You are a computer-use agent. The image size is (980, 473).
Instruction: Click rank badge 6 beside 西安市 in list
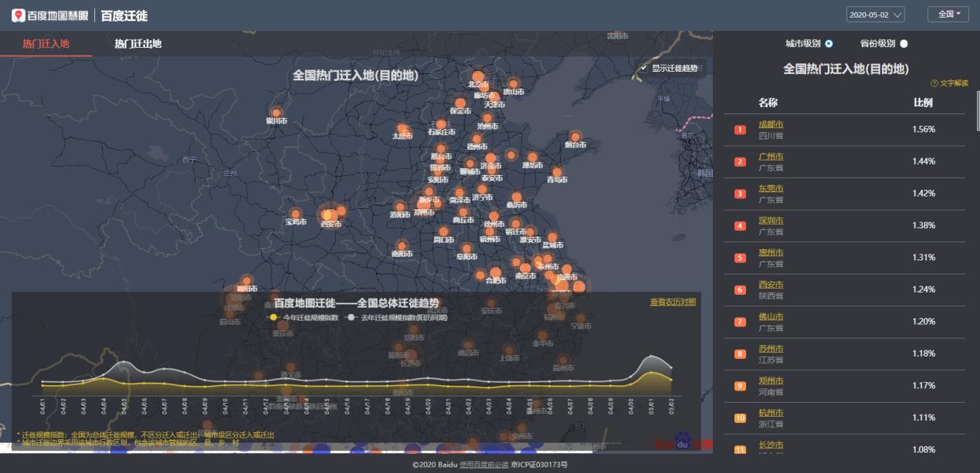point(740,290)
